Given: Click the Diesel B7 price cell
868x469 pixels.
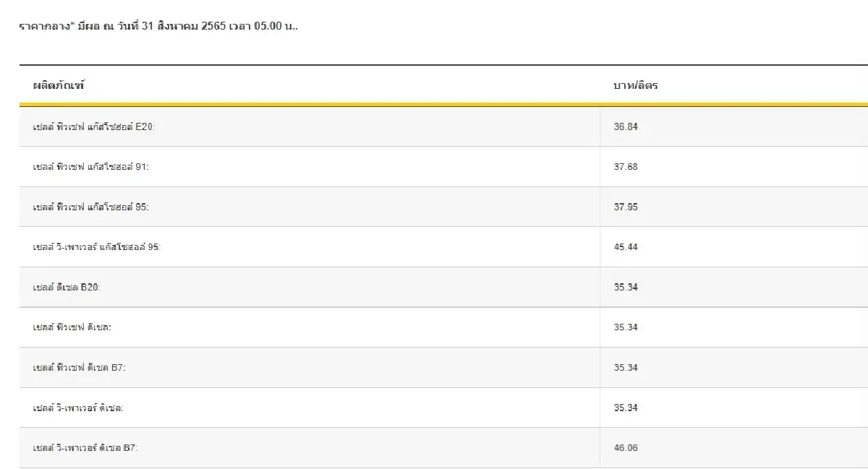Looking at the screenshot, I should click(x=626, y=367).
